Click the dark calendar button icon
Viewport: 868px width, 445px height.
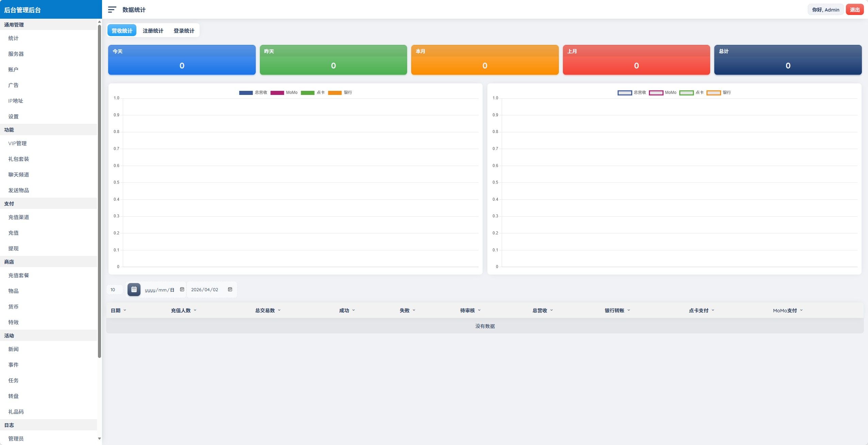tap(134, 290)
